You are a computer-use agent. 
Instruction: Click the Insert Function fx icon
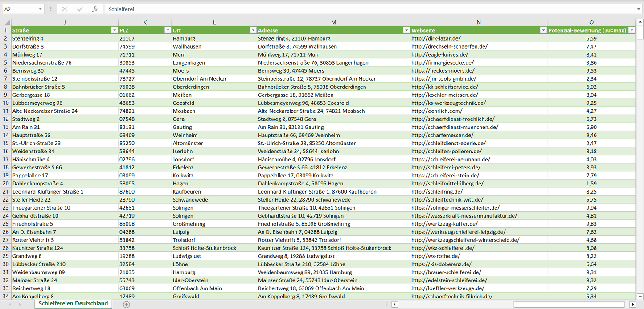[94, 9]
